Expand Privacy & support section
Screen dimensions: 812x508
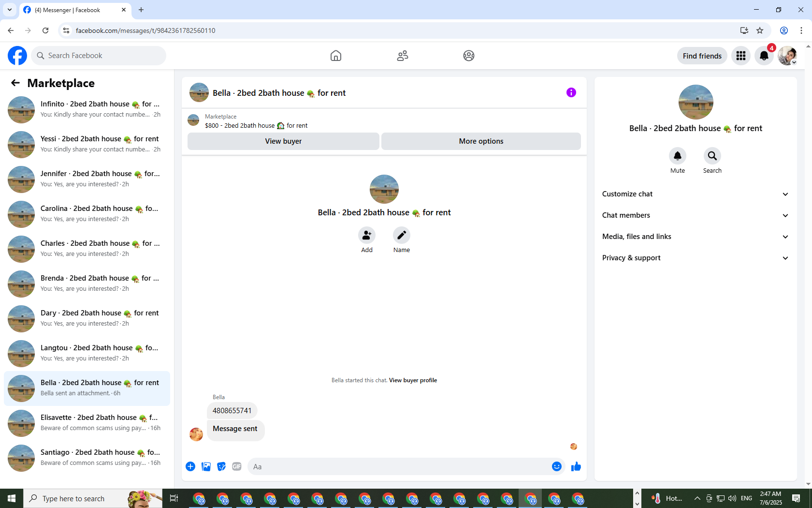[696, 258]
